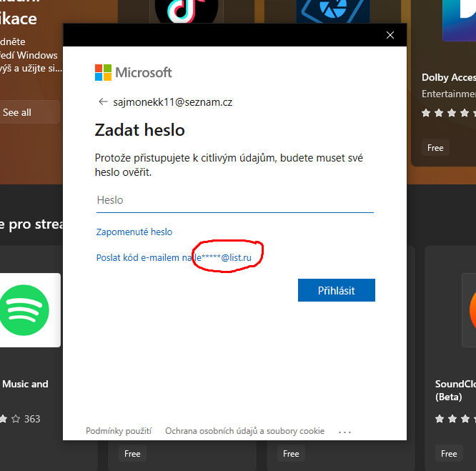Open the Spotify app tile in Store

point(30,310)
